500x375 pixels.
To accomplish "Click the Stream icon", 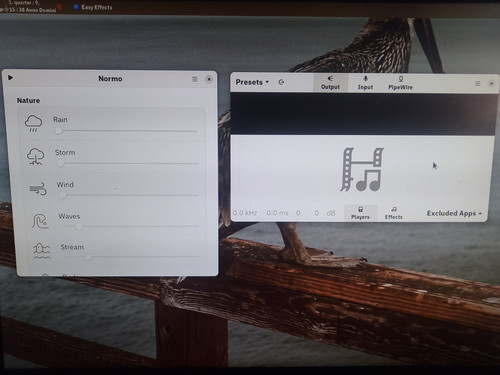I will click(x=42, y=251).
